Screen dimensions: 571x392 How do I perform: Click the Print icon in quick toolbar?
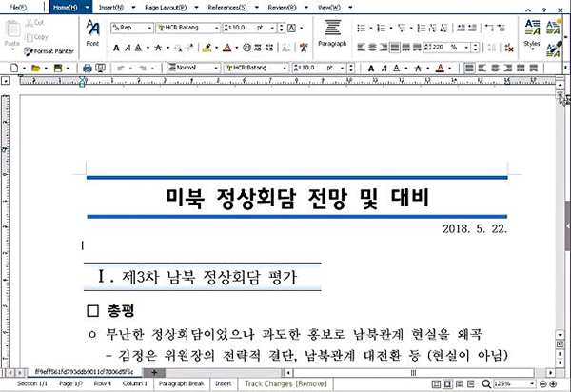tap(88, 69)
